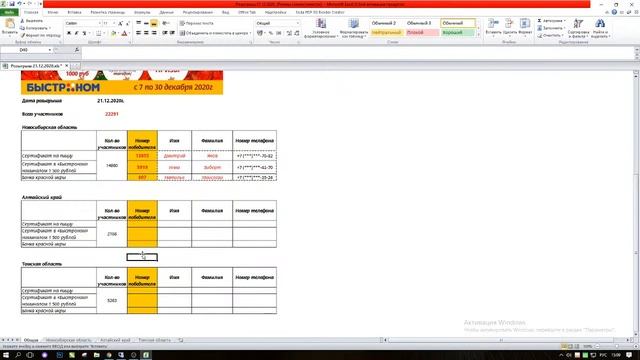Click the comma style (000) icon
This screenshot has width=640, height=360.
click(278, 33)
